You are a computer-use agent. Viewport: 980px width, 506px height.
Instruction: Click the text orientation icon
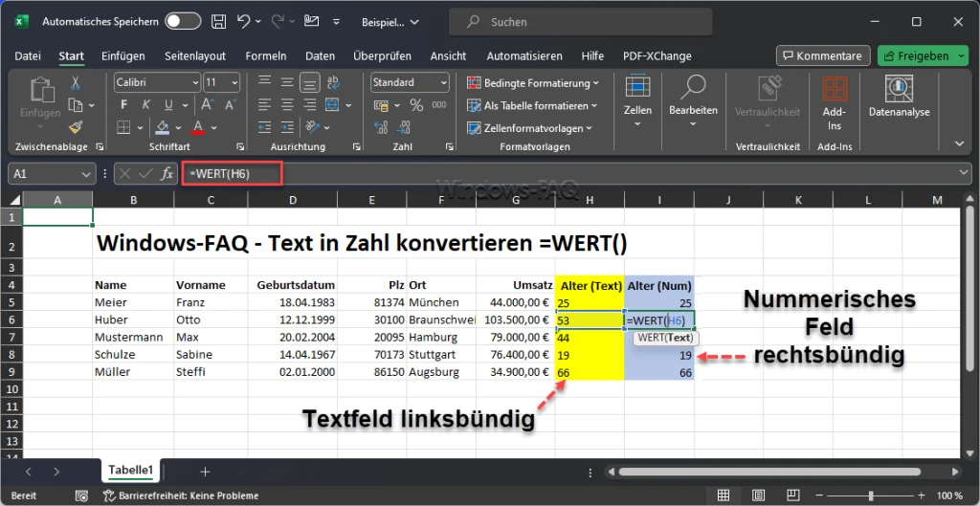pyautogui.click(x=311, y=127)
